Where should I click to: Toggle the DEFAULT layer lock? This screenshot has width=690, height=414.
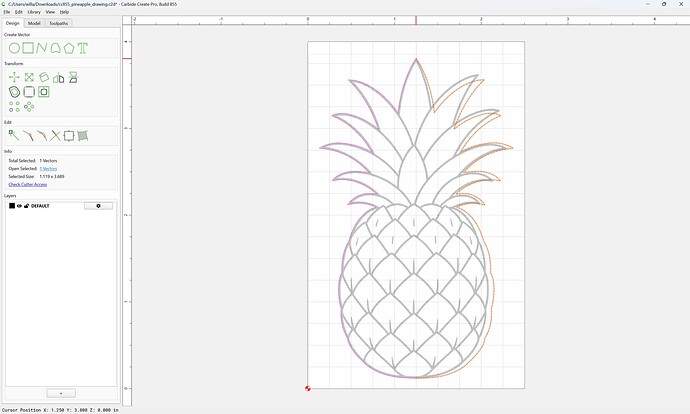(26, 206)
